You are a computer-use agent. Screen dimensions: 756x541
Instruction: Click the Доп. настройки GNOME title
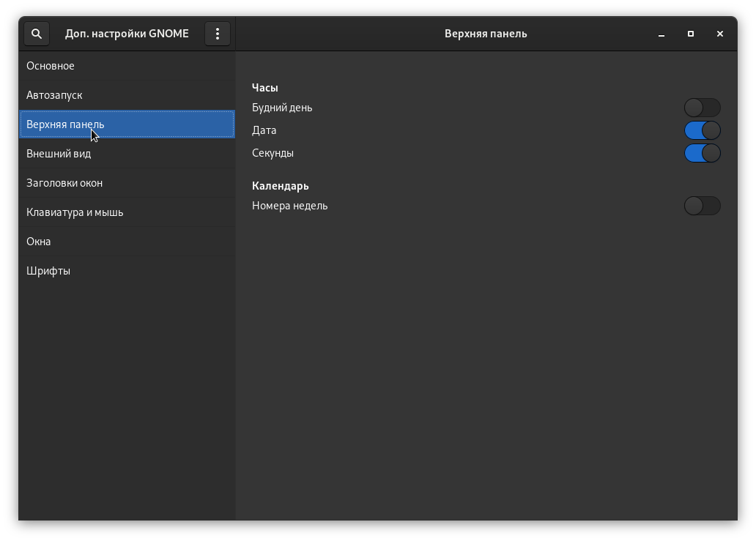click(127, 34)
